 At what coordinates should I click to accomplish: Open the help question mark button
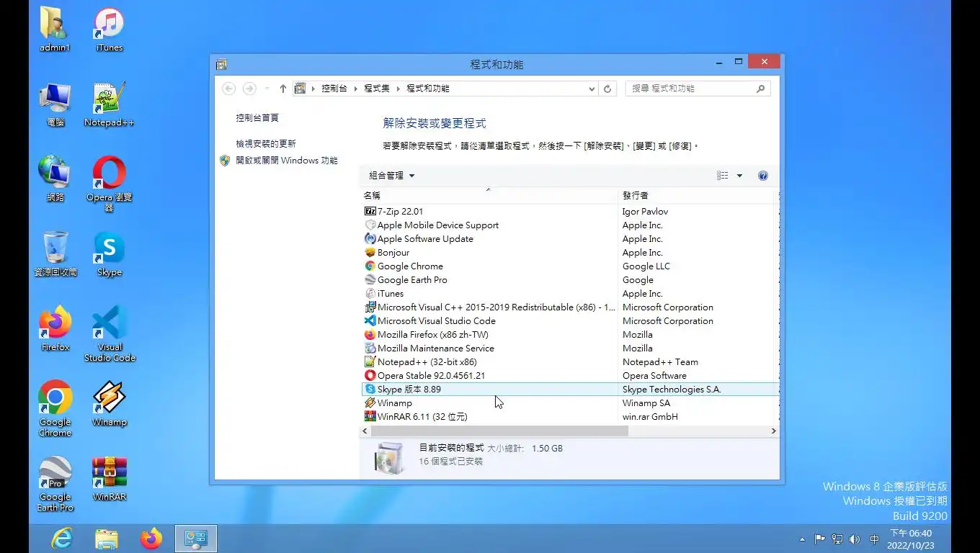[x=763, y=176]
